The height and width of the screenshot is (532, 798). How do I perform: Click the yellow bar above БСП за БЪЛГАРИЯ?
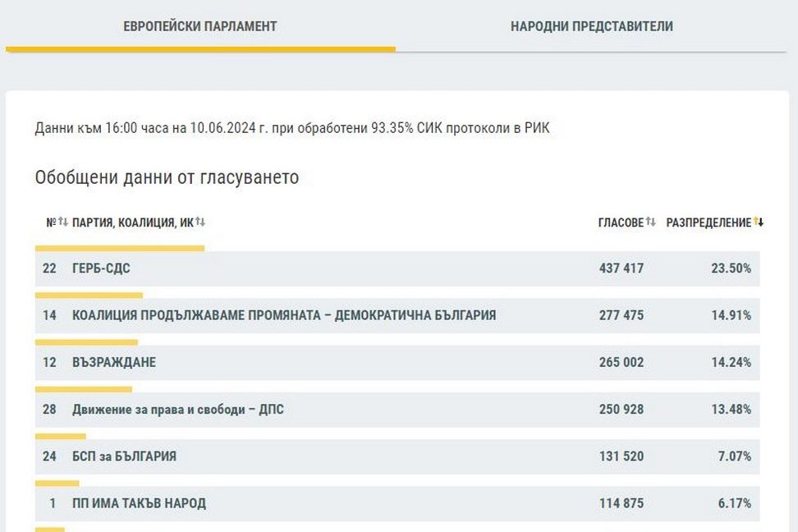click(60, 436)
